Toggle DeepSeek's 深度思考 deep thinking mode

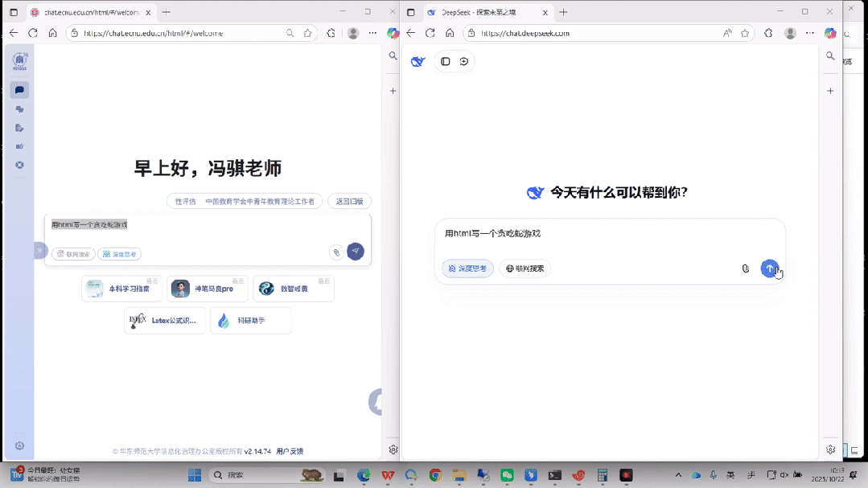coord(467,269)
